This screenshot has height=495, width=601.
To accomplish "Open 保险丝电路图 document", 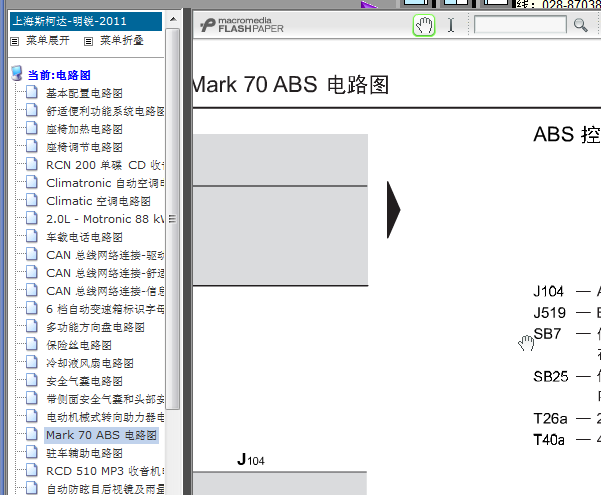I will [x=79, y=345].
